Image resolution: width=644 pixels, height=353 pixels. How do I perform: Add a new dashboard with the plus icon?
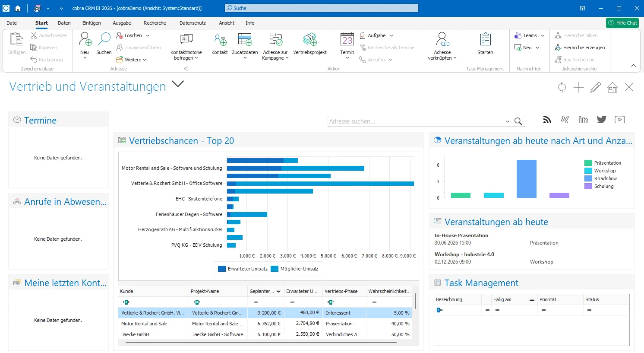click(x=579, y=87)
